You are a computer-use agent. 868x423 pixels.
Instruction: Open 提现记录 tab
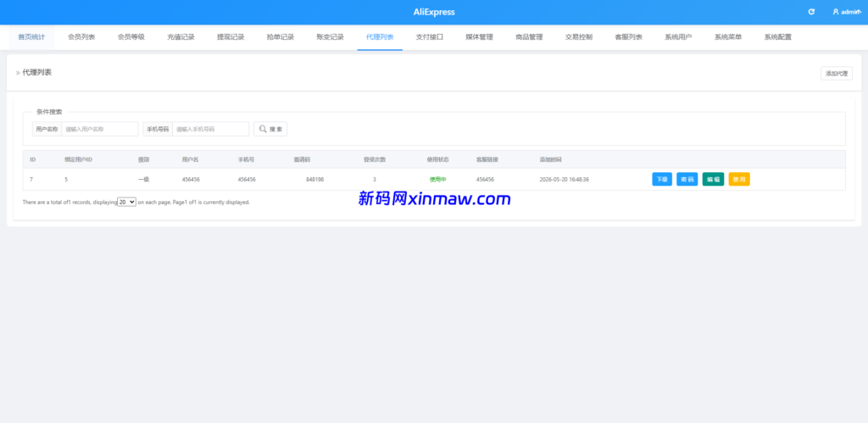point(231,37)
